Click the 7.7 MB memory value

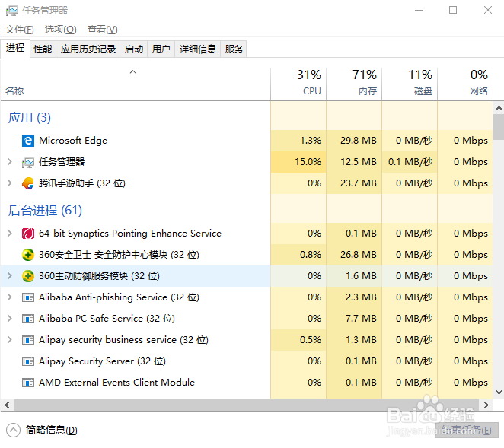[361, 319]
